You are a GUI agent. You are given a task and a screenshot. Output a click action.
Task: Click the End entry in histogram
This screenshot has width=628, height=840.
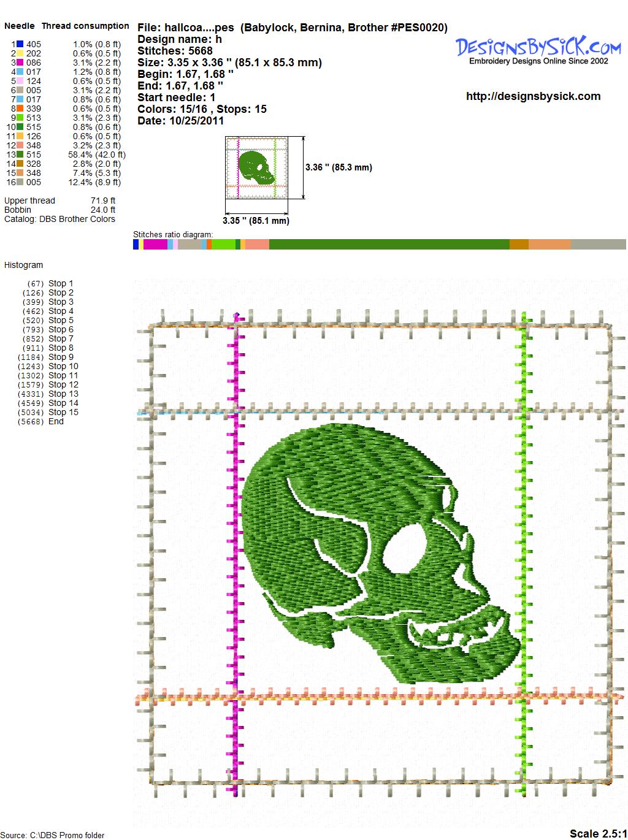56,421
